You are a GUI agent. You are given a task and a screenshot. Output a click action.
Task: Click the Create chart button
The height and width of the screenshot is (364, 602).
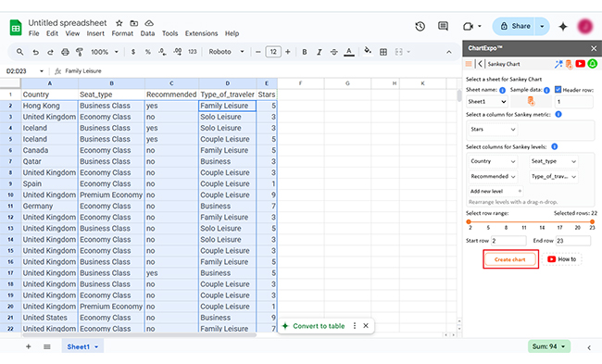tap(510, 259)
